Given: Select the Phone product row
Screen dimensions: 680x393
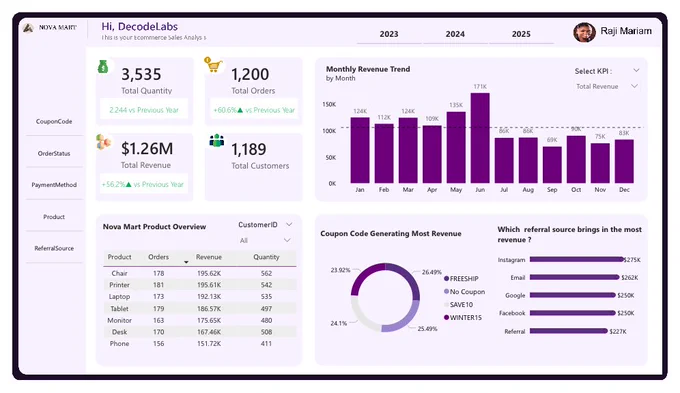Looking at the screenshot, I should (x=200, y=344).
